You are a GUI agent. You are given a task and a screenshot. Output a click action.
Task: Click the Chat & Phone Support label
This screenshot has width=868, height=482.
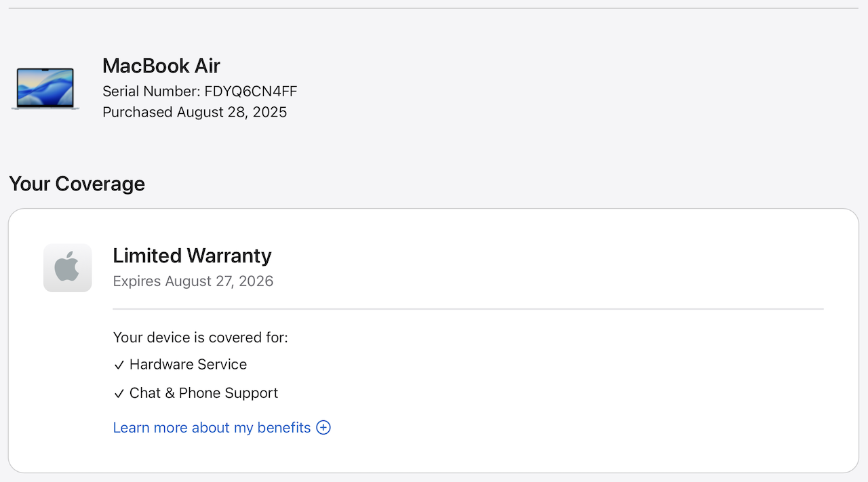203,393
